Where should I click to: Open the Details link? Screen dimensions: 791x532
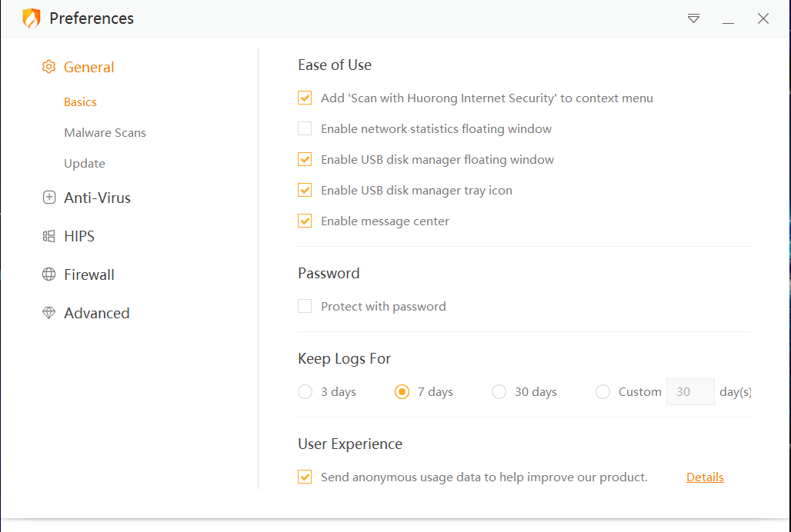[x=705, y=477]
